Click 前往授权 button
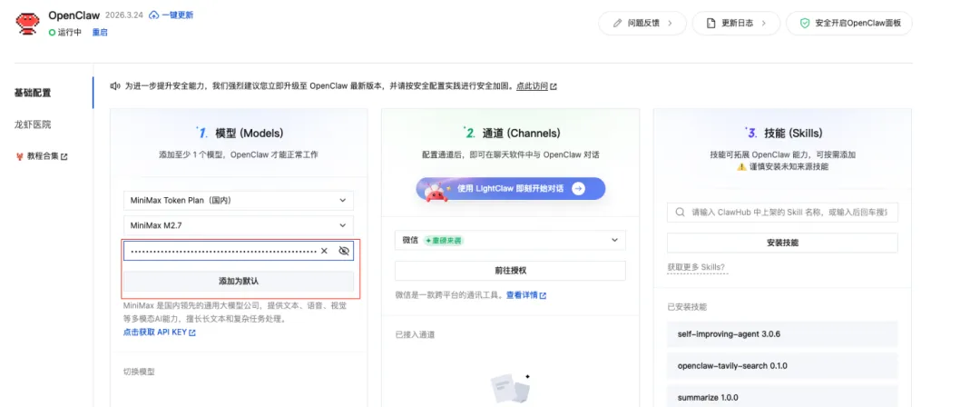 [x=510, y=271]
